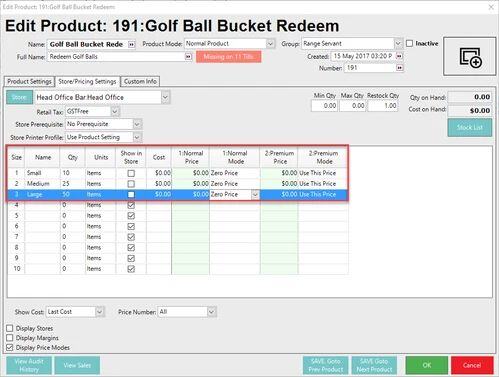The height and width of the screenshot is (377, 499).
Task: Open the Store selection dropdown
Action: point(165,97)
